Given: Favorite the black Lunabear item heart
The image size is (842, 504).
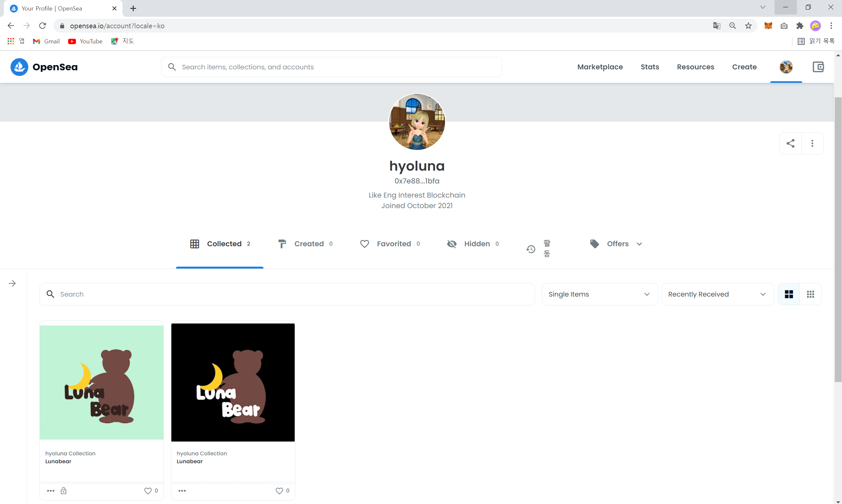Looking at the screenshot, I should click(x=279, y=491).
